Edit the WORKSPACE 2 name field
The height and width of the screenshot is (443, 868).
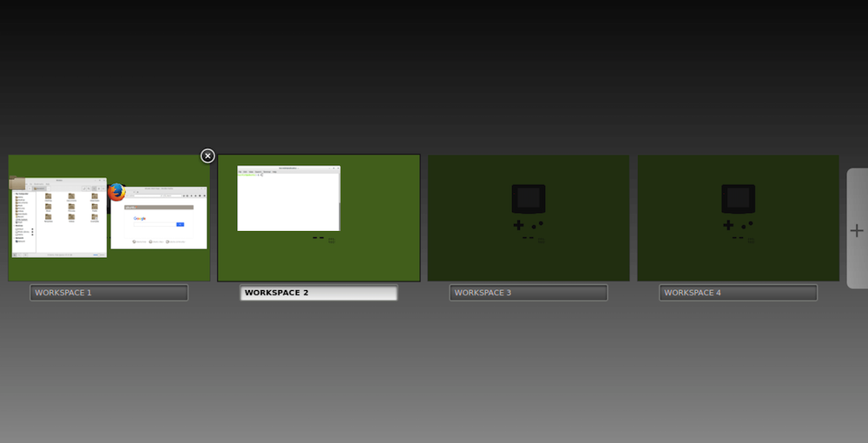coord(319,293)
